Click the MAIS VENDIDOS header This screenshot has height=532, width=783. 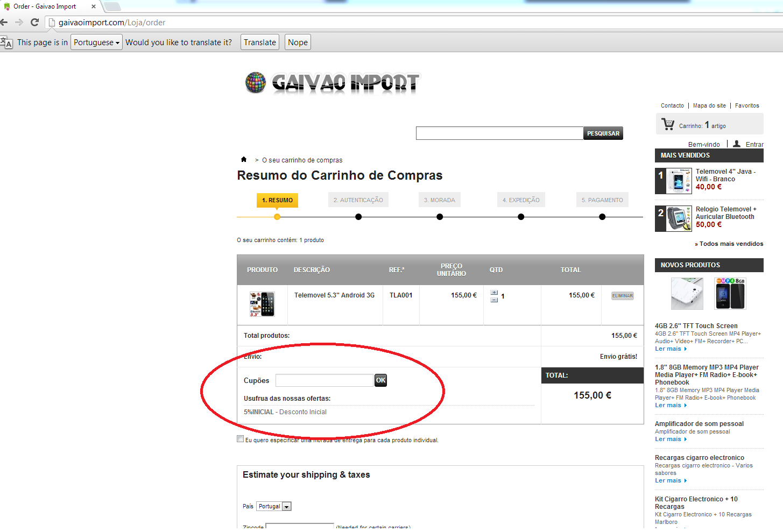click(709, 155)
